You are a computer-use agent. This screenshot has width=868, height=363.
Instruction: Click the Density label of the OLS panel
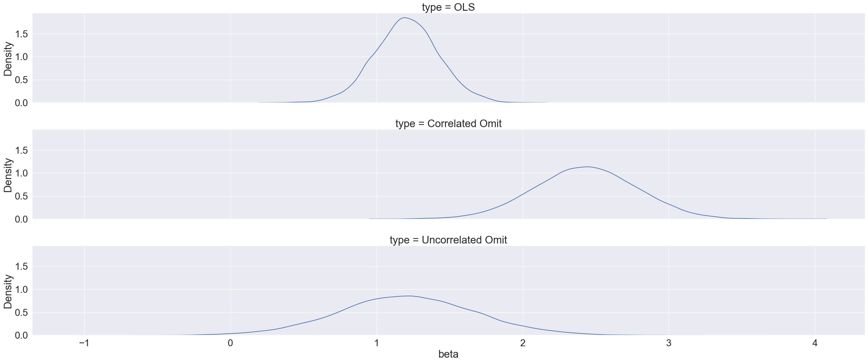pyautogui.click(x=8, y=59)
